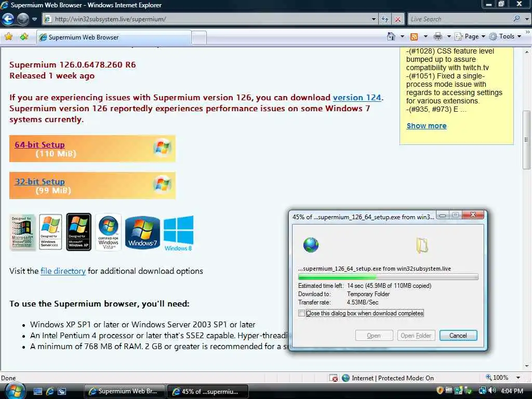The image size is (532, 399).
Task: Click the Windows Server 2003 badge
Action: point(50,232)
